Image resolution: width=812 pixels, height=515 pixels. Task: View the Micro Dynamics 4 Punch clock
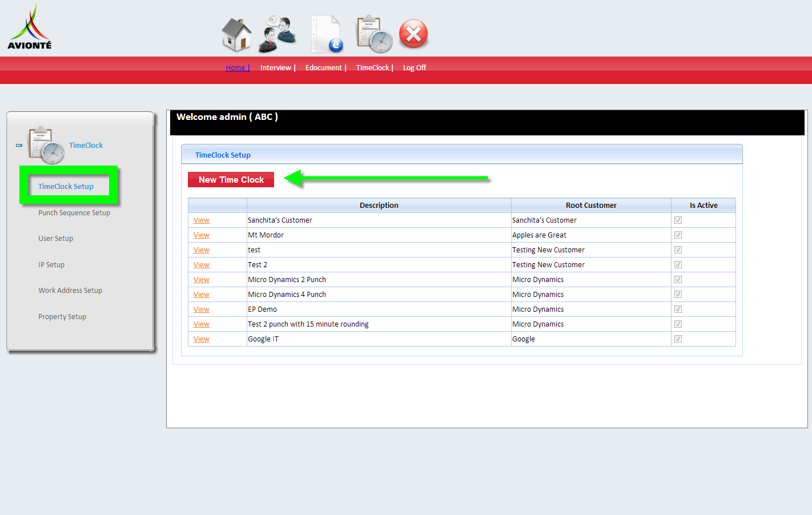[202, 295]
